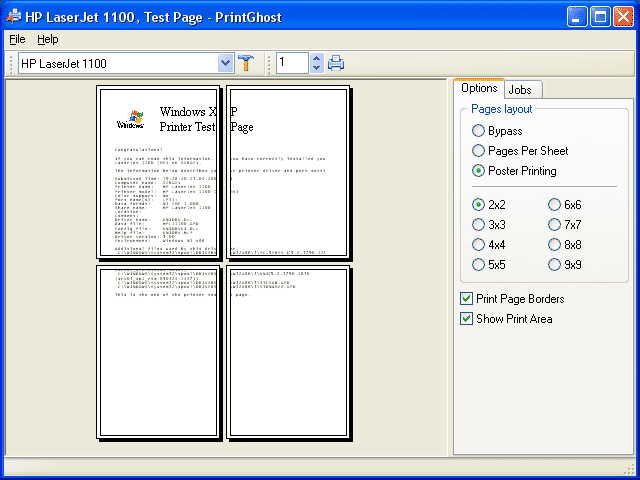
Task: Choose the 9x9 poster size
Action: pyautogui.click(x=564, y=264)
